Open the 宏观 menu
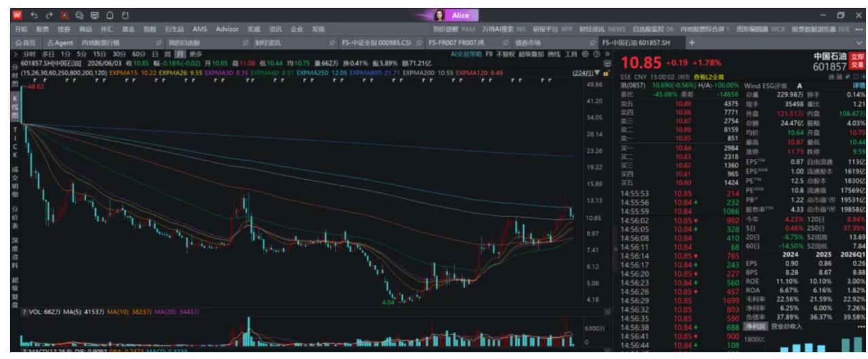 (x=254, y=29)
